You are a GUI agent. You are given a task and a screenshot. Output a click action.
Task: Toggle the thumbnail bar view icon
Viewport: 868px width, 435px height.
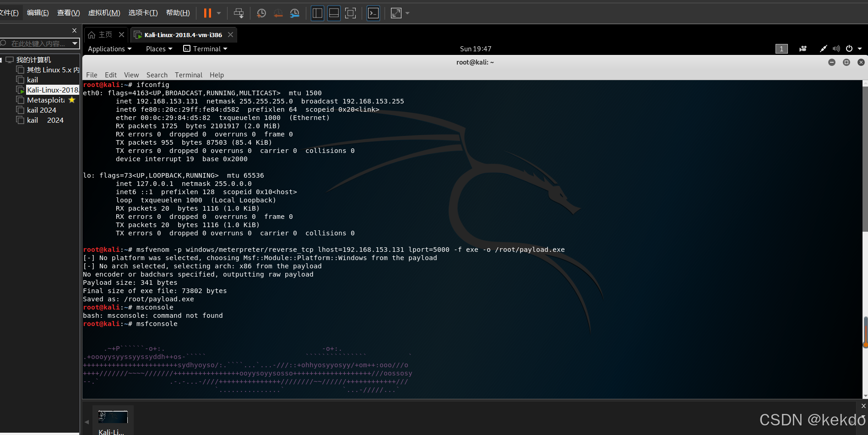pyautogui.click(x=334, y=13)
